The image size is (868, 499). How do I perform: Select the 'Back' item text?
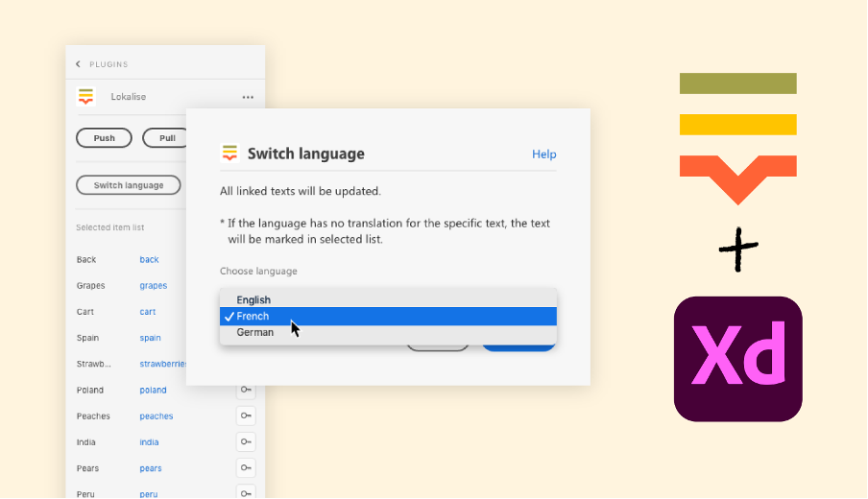[86, 259]
